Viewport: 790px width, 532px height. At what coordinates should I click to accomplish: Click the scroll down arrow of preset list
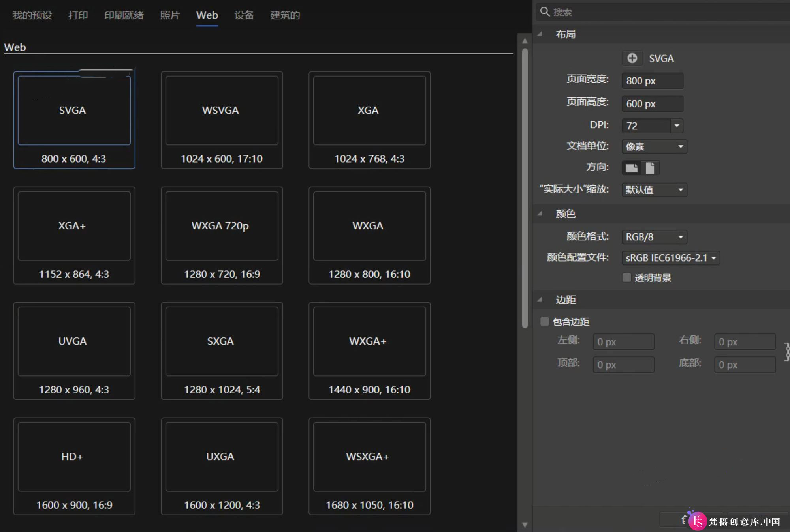click(525, 525)
